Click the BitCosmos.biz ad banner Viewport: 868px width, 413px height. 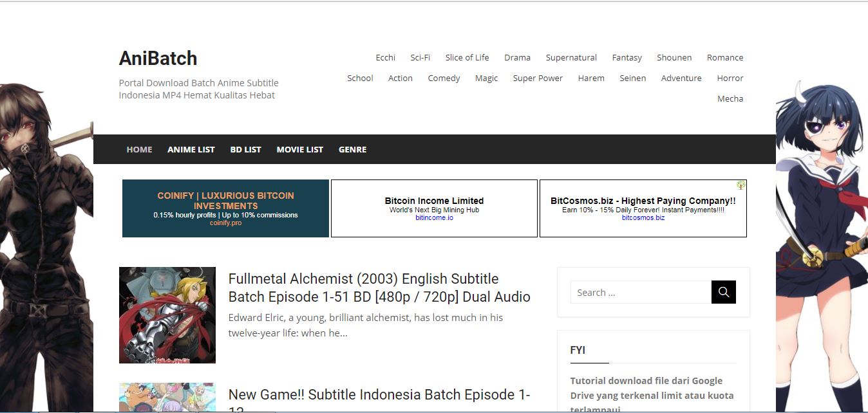click(x=643, y=208)
